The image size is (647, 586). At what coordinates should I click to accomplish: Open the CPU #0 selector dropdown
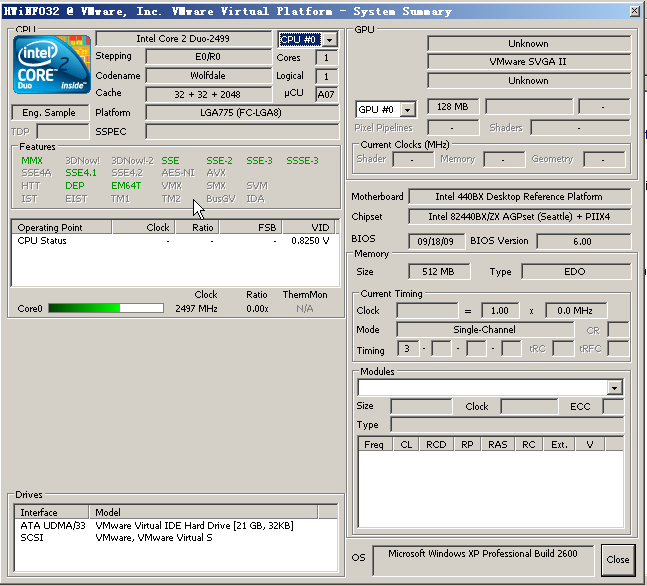click(x=330, y=40)
